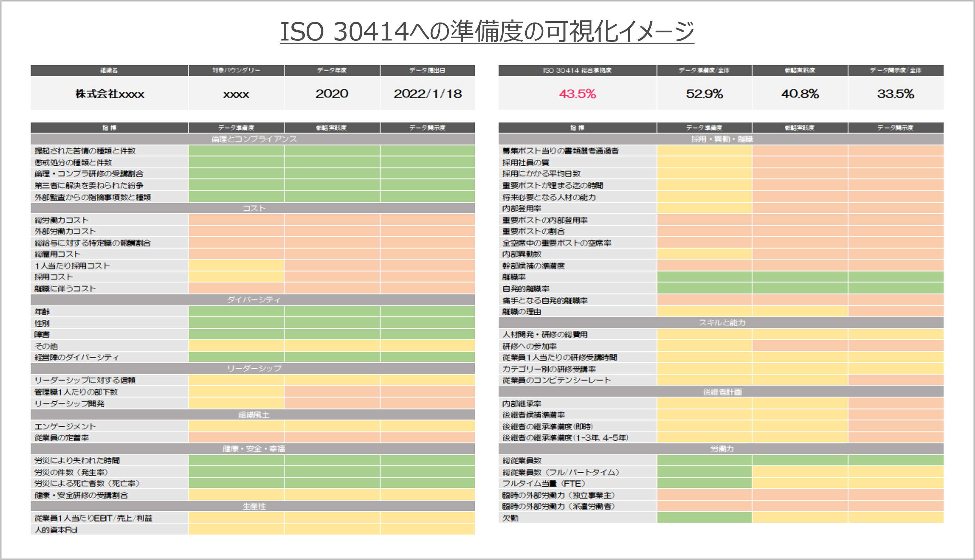Select the 人的資本RoI indicator label

[x=56, y=530]
